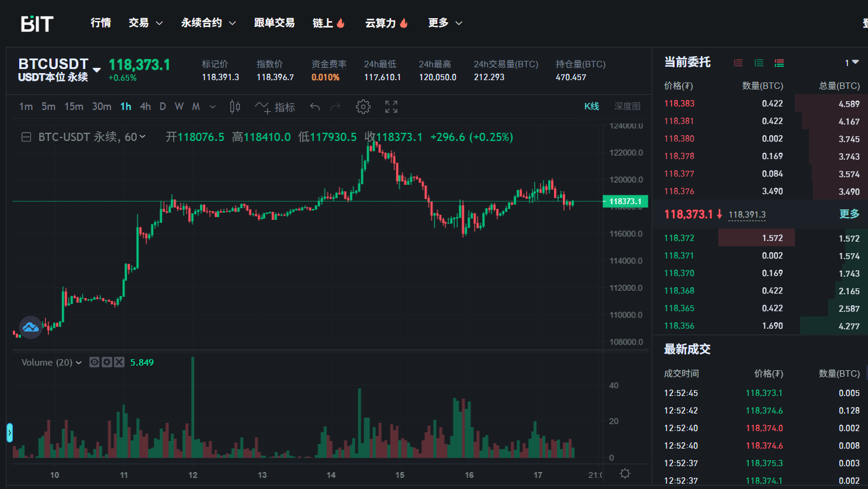Collapse the BTC-USDT chart legend
Viewport: 868px width, 489px height.
click(x=26, y=137)
